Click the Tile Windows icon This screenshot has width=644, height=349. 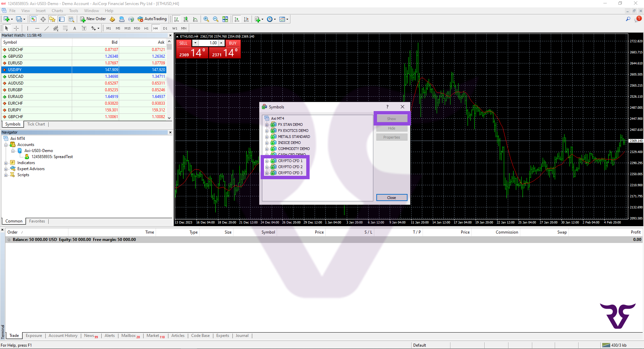tap(225, 19)
